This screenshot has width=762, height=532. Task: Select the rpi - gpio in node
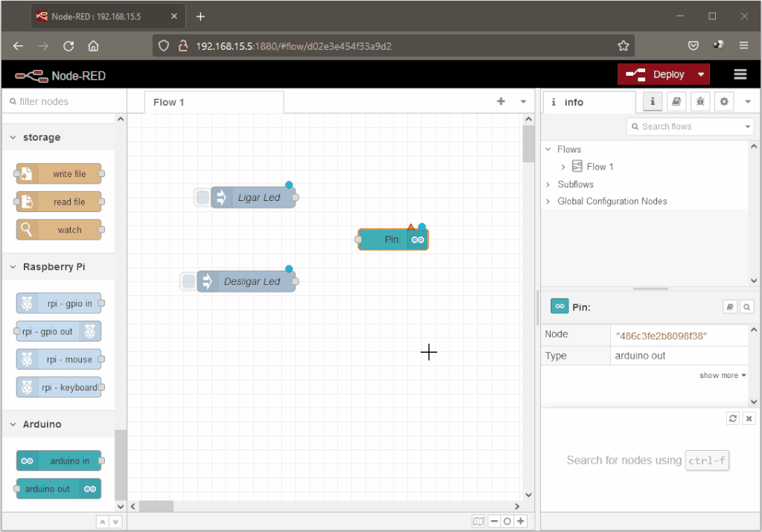[59, 303]
